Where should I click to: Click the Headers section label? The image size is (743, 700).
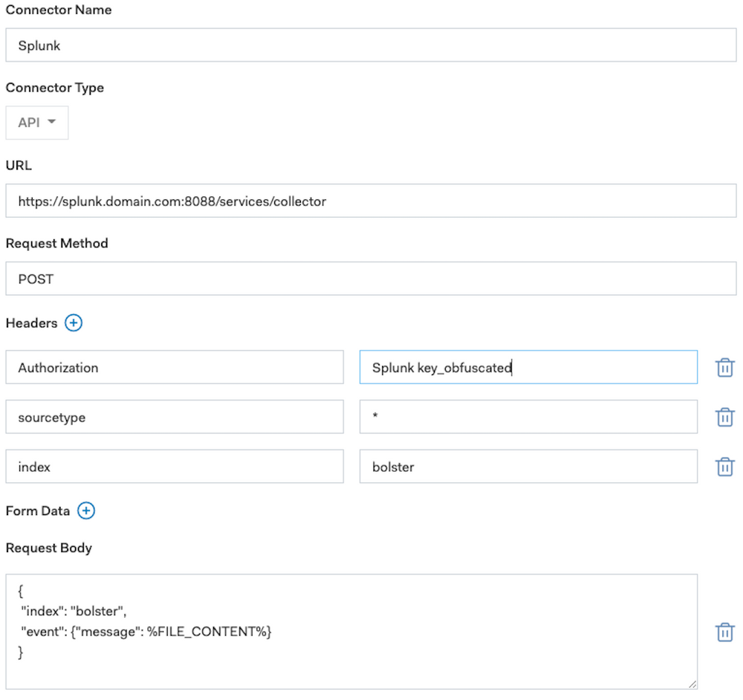[31, 323]
